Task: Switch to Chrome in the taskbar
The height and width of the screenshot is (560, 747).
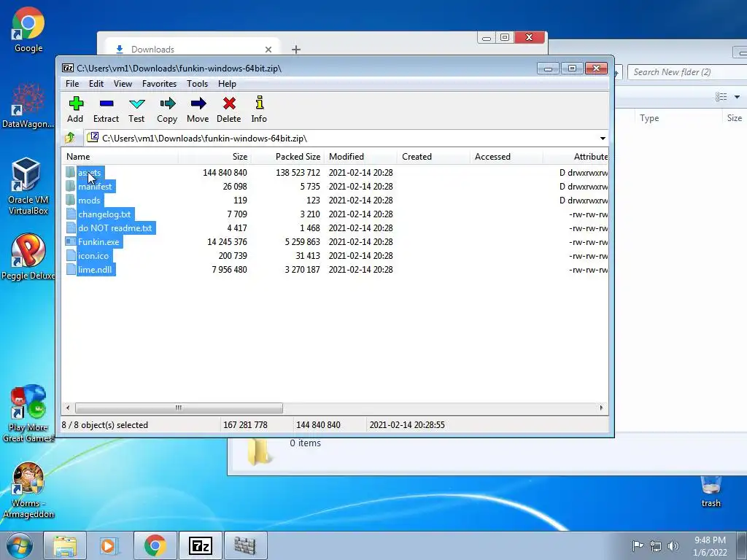Action: point(155,545)
